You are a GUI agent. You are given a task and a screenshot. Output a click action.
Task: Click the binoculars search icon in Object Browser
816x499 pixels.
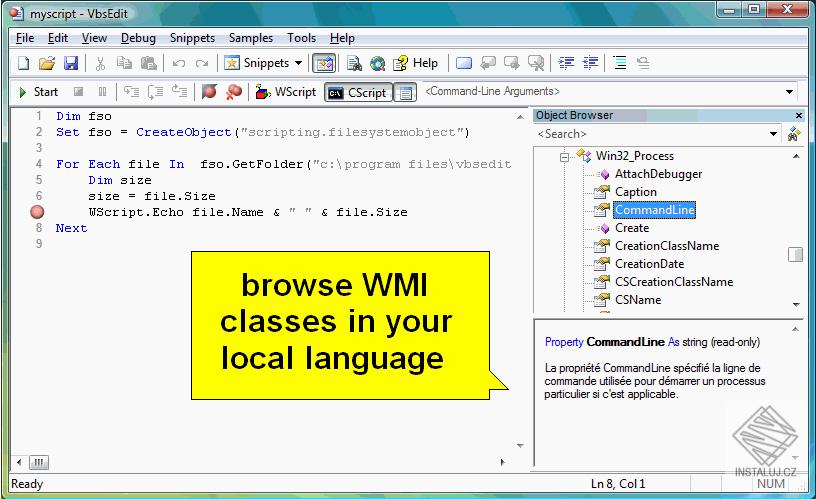pos(794,134)
